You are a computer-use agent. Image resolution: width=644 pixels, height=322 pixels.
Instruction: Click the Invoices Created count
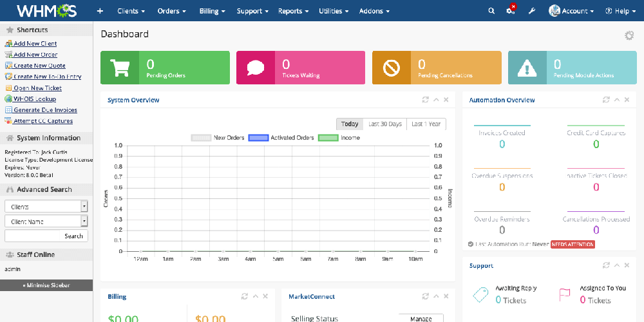502,144
